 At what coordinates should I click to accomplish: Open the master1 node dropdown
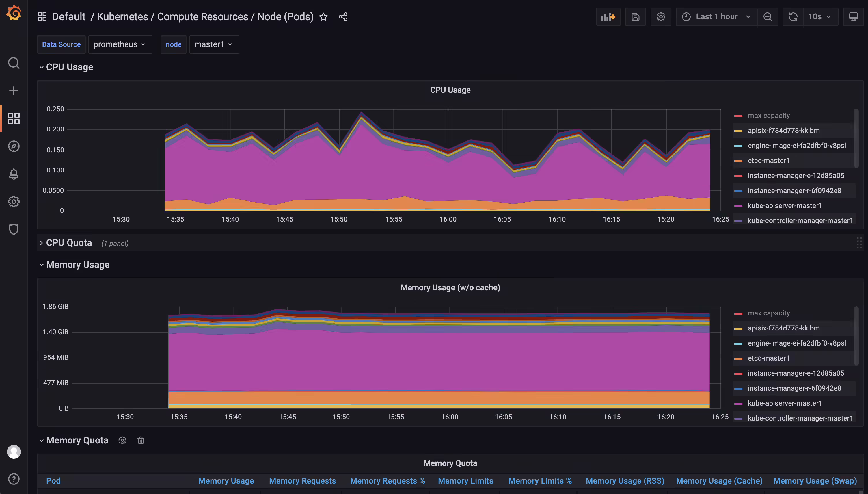tap(214, 44)
